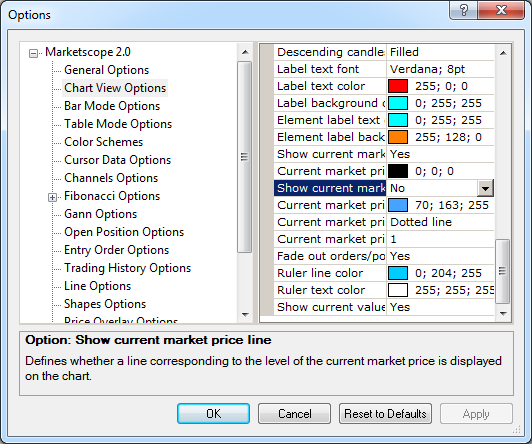Screen dimensions: 532x444
Task: Collapse the Marketscope 2.0 tree node
Action: [x=33, y=53]
